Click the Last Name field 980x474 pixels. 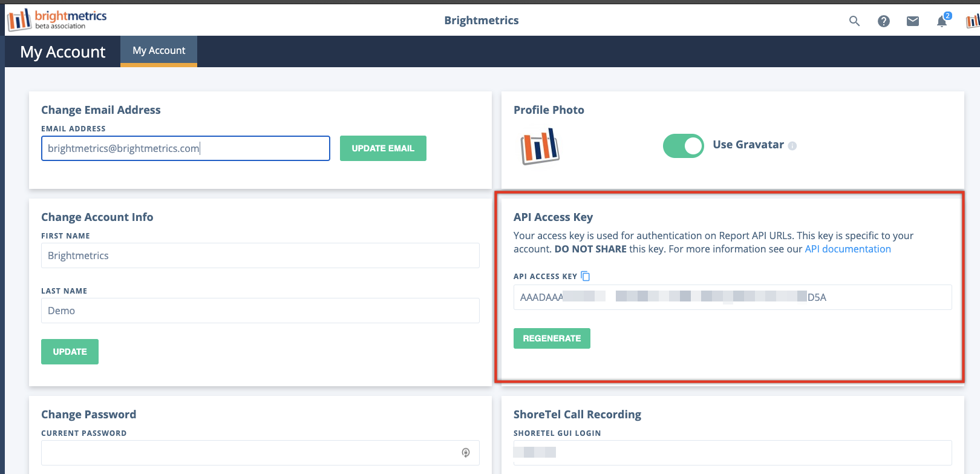point(260,311)
